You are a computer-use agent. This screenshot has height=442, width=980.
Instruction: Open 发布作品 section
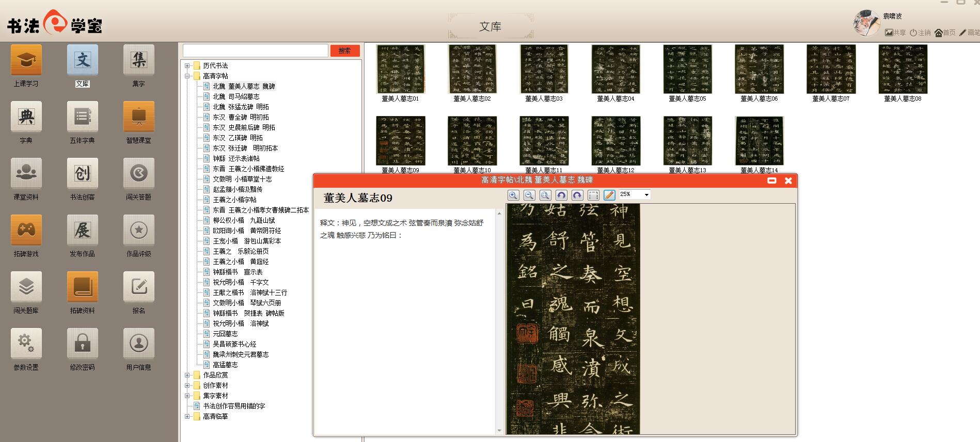pyautogui.click(x=82, y=231)
